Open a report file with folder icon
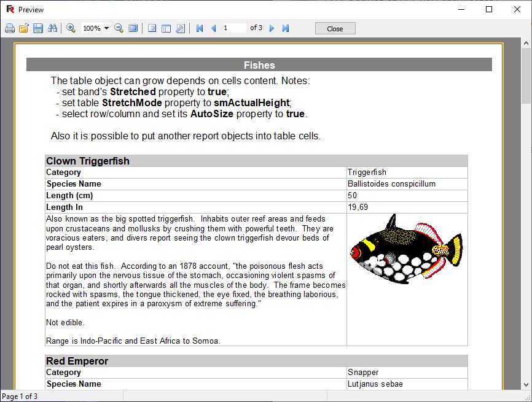The height and width of the screenshot is (402, 532). pos(24,28)
